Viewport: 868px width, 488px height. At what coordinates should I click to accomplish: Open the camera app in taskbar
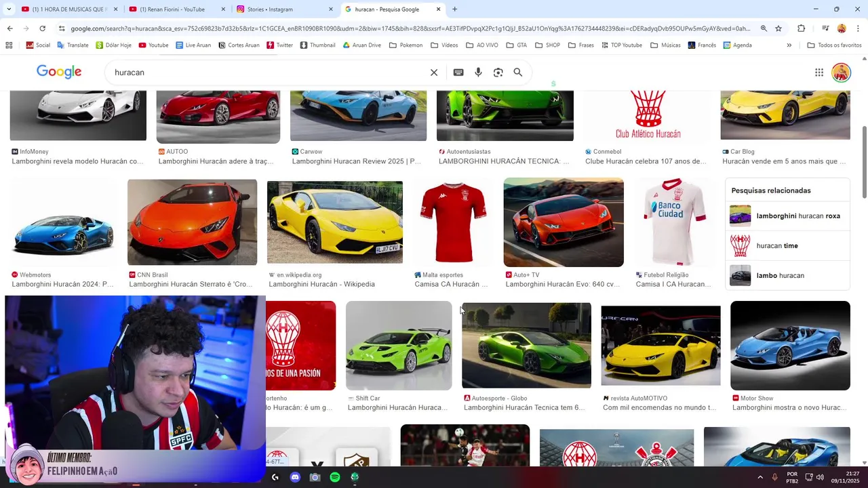tap(315, 477)
